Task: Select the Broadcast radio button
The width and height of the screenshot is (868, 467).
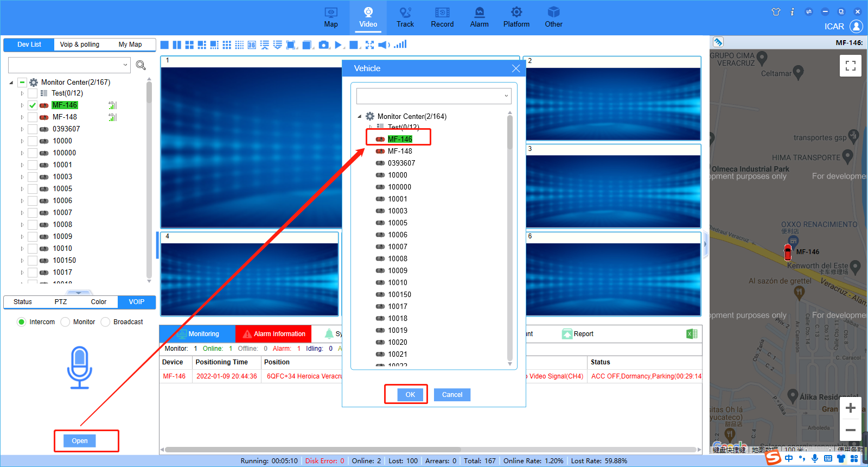Action: tap(105, 322)
